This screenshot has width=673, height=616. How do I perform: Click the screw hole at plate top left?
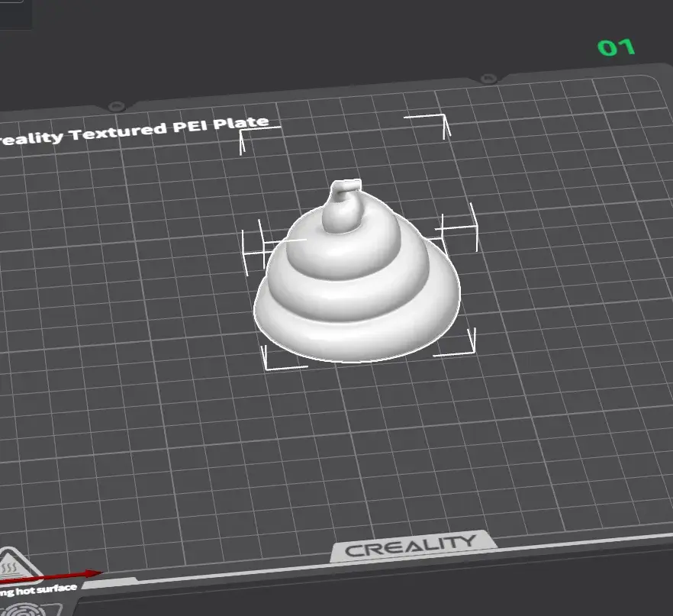116,106
